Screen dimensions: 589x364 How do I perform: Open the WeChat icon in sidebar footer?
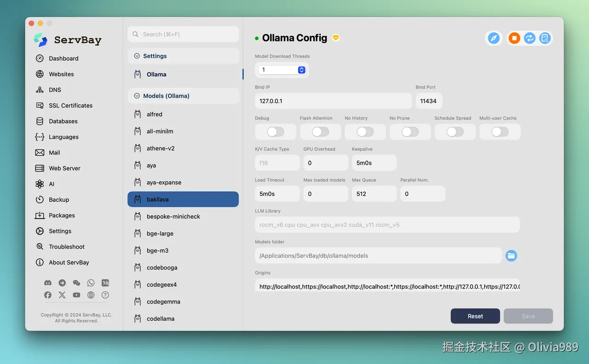[x=76, y=283]
